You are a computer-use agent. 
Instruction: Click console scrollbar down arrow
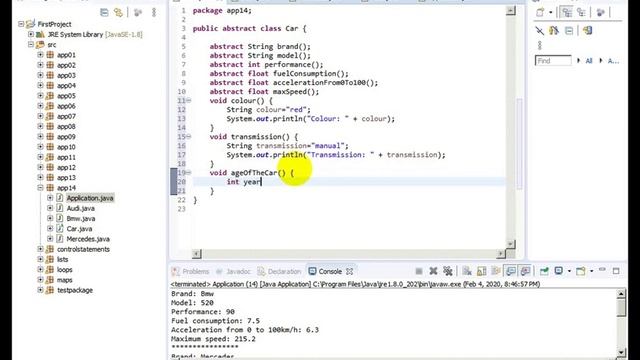coord(621,352)
